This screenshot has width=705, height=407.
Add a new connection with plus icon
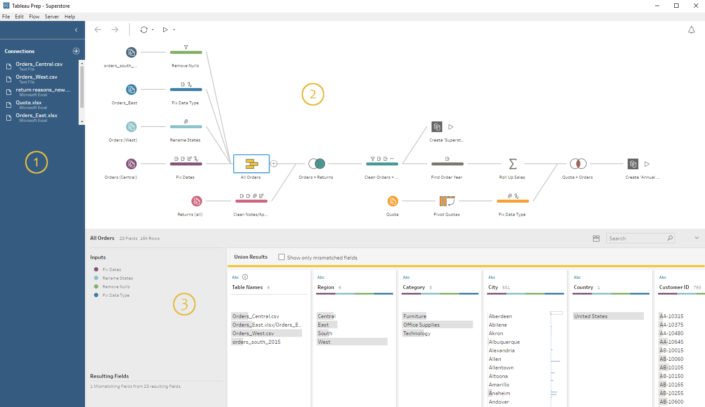pos(76,51)
